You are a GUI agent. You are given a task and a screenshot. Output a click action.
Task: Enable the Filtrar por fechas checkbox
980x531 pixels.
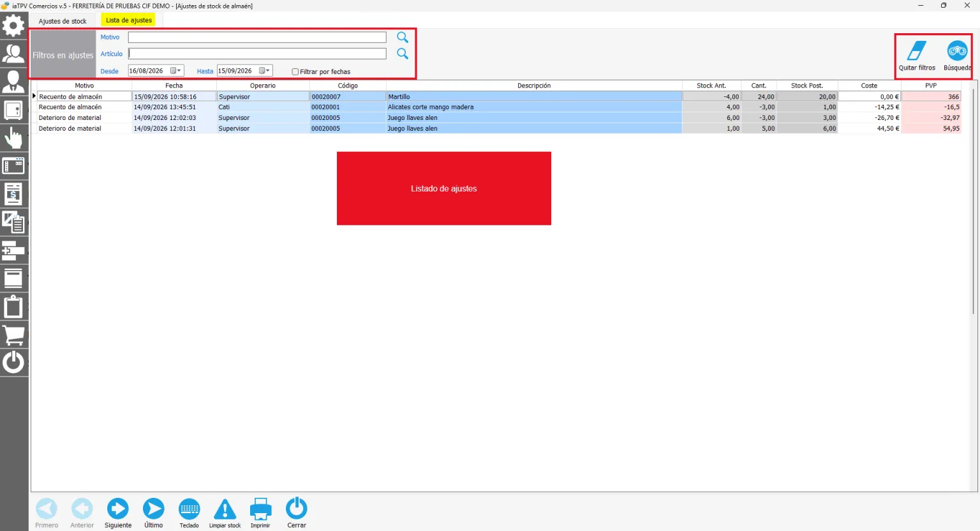coord(295,71)
